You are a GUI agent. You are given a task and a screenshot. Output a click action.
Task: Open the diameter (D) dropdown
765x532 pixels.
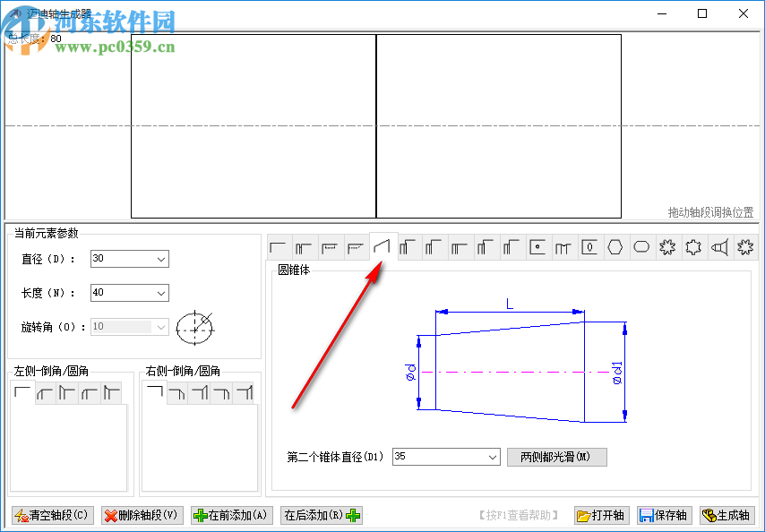click(x=163, y=258)
